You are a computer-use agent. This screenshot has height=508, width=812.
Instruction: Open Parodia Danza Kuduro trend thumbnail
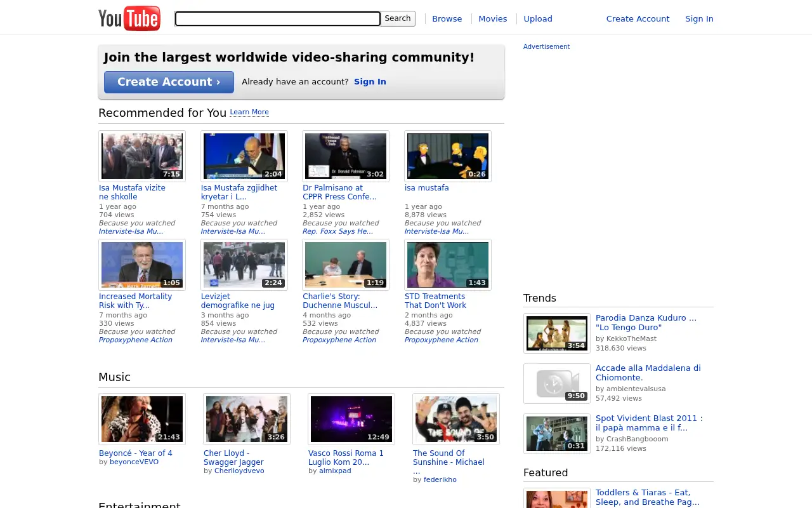pyautogui.click(x=557, y=333)
